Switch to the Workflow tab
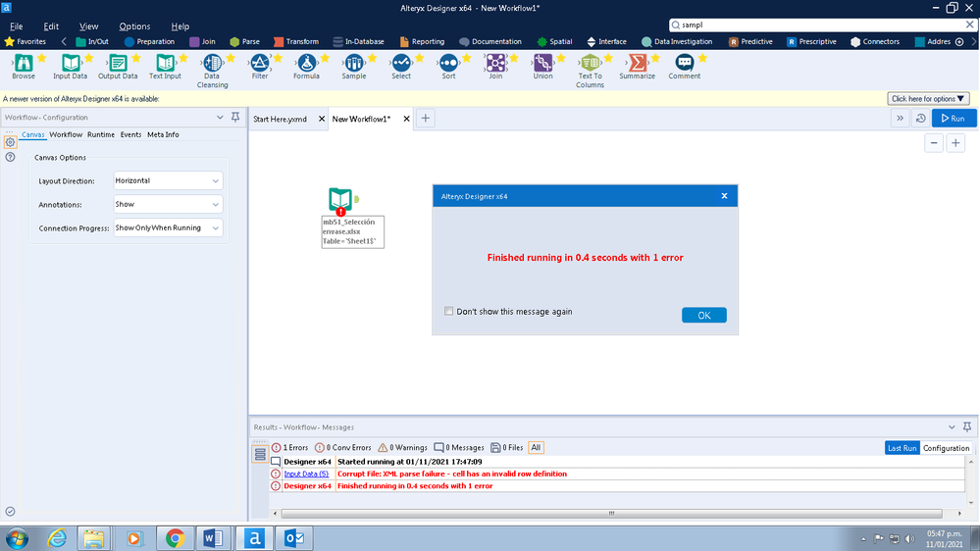Image resolution: width=980 pixels, height=551 pixels. 66,134
